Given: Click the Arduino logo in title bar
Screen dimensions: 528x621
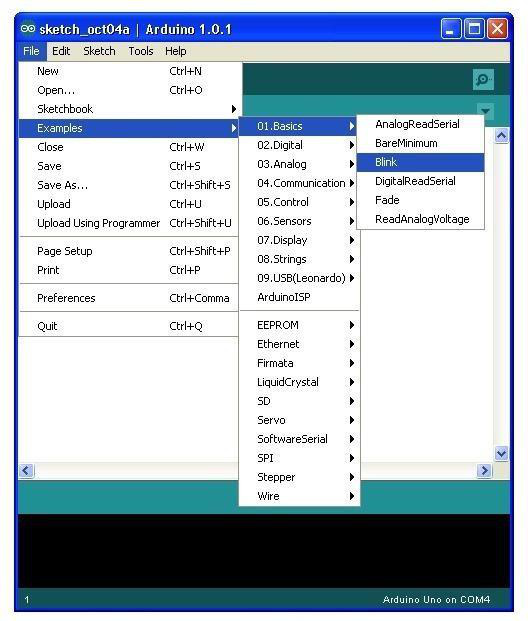Looking at the screenshot, I should [28, 29].
